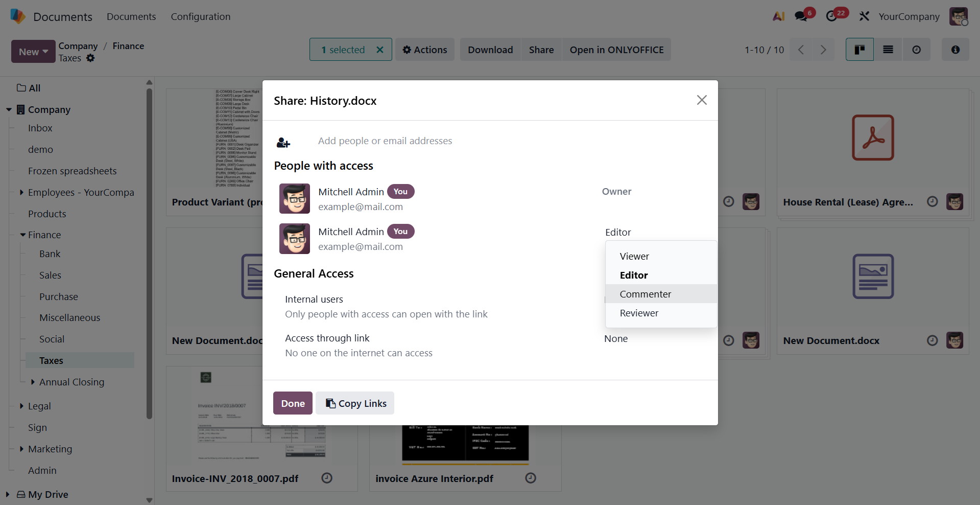Open the activities clock icon with 22 badge
Image resolution: width=980 pixels, height=505 pixels.
831,16
